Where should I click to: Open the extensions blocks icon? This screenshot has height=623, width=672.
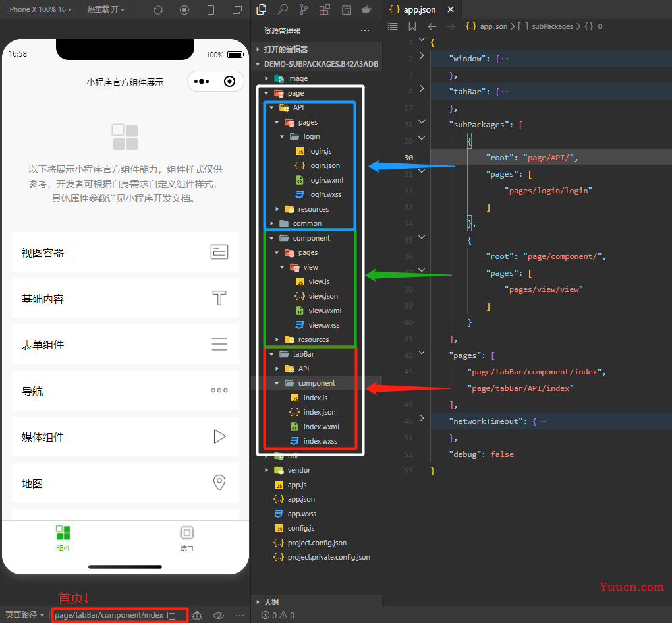(x=324, y=9)
